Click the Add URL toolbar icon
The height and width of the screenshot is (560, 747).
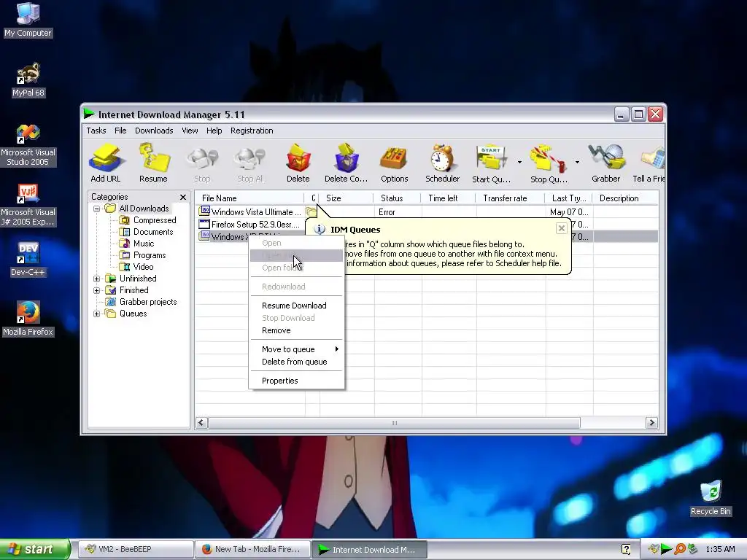coord(106,163)
